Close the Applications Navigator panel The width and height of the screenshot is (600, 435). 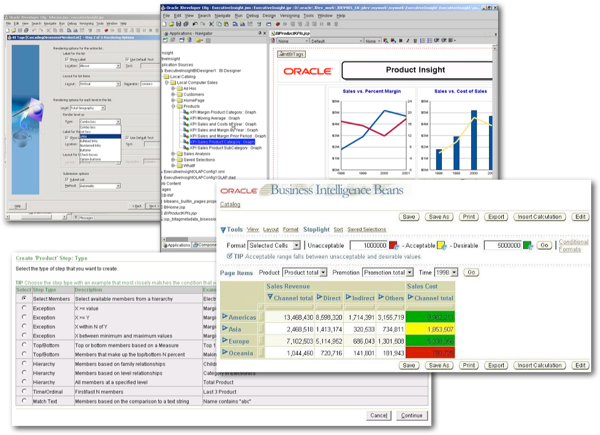[x=264, y=33]
